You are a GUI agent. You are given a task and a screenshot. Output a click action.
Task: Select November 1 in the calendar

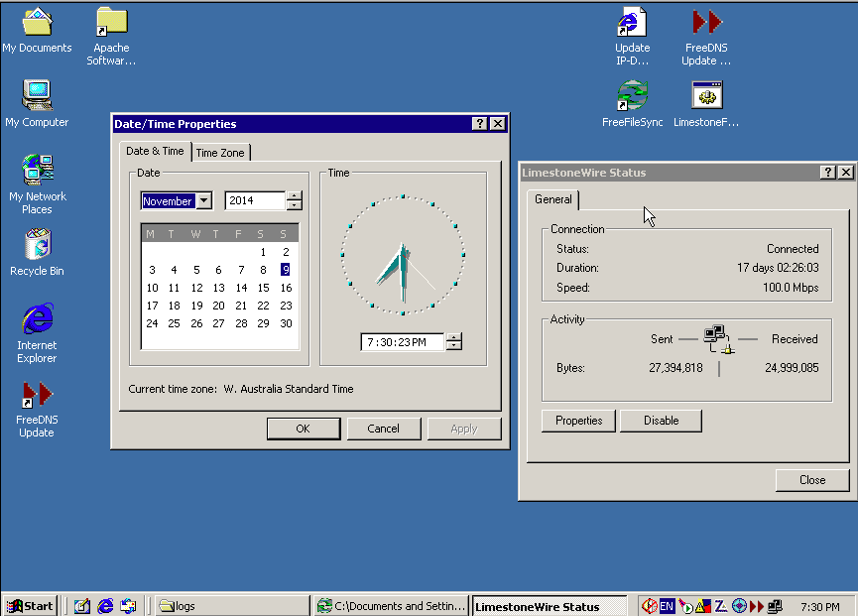pyautogui.click(x=263, y=252)
